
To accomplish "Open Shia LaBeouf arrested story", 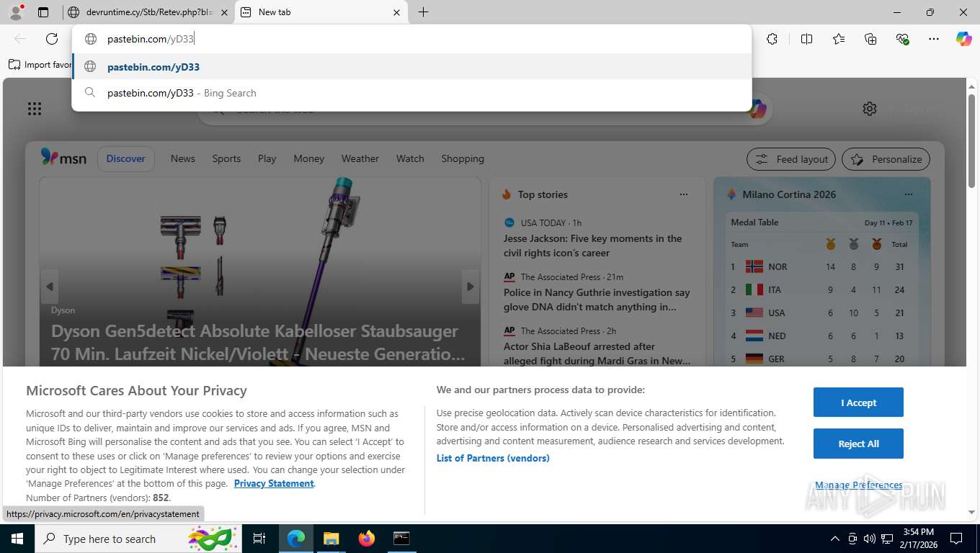I will click(597, 354).
